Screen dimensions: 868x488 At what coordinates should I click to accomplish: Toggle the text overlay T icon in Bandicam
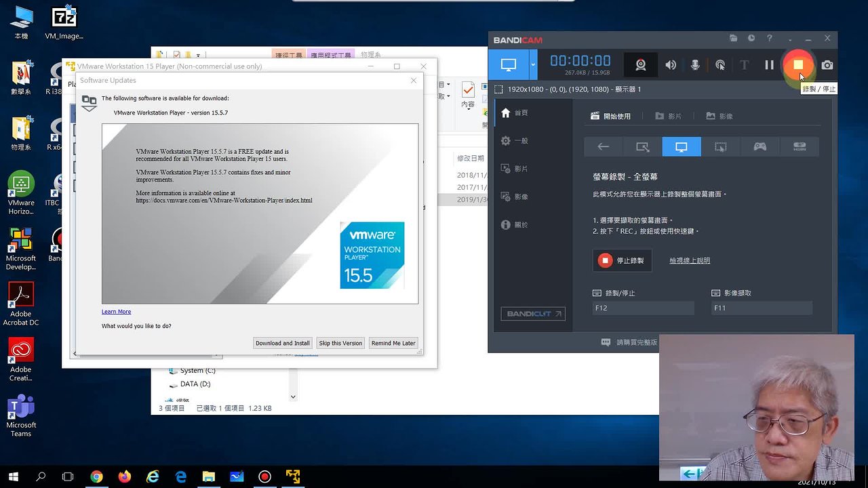[745, 65]
